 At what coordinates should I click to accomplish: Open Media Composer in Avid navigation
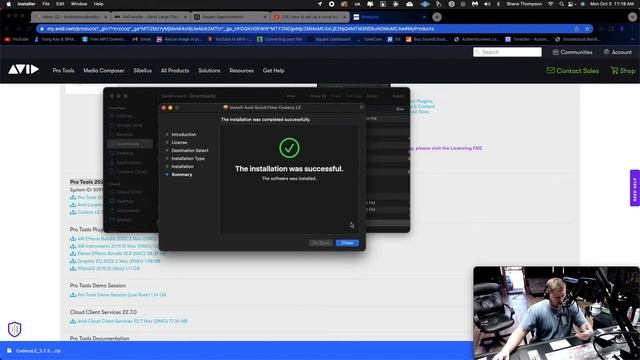(104, 71)
